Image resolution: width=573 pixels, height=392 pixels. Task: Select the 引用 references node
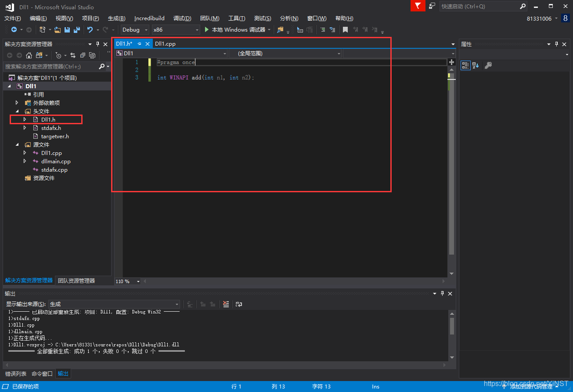tap(39, 95)
